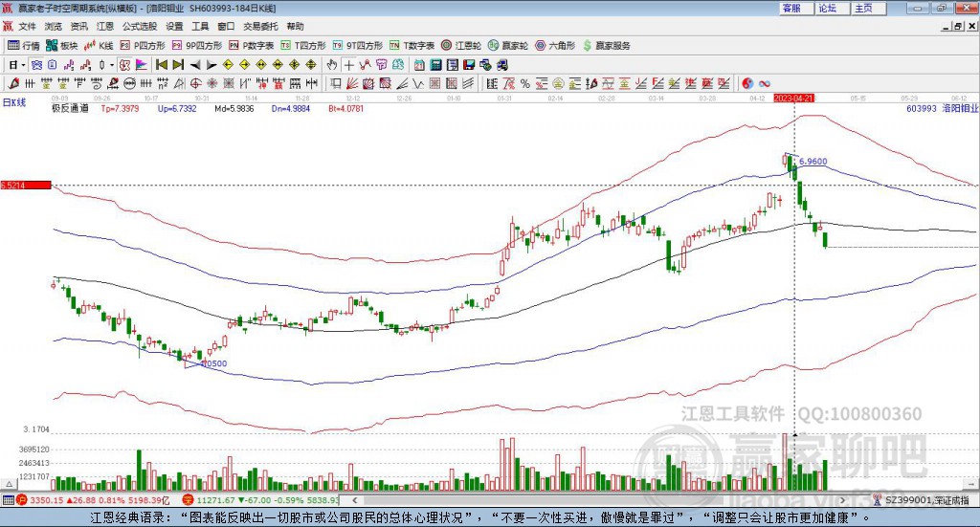Switch to the K线 chart button
The image size is (980, 527).
pos(99,46)
